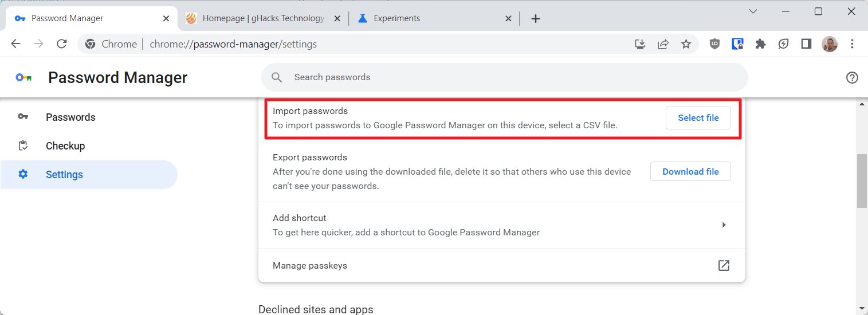Open the tab search dropdown chevron

(753, 11)
